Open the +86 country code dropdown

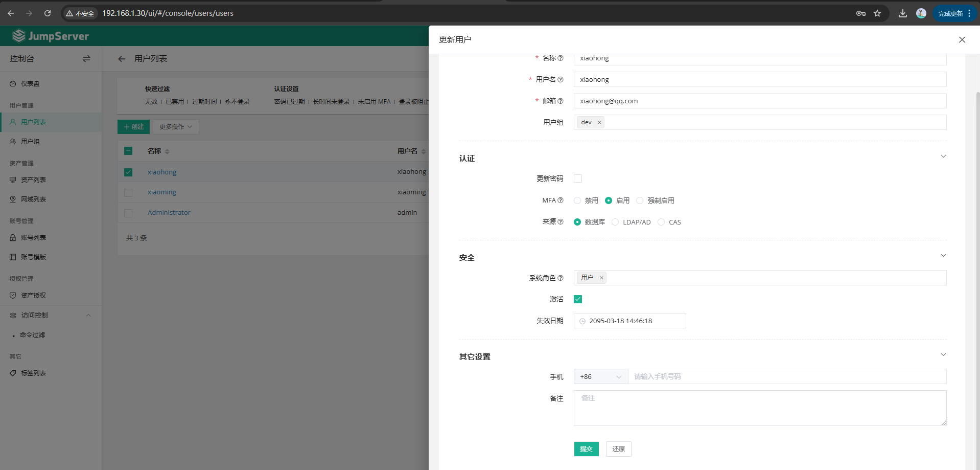point(601,377)
